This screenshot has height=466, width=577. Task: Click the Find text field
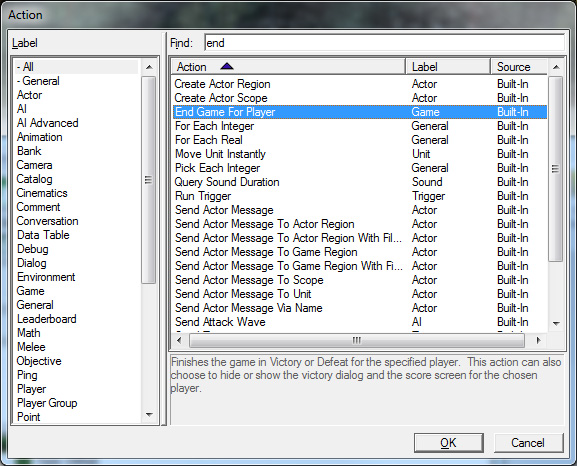tap(384, 43)
